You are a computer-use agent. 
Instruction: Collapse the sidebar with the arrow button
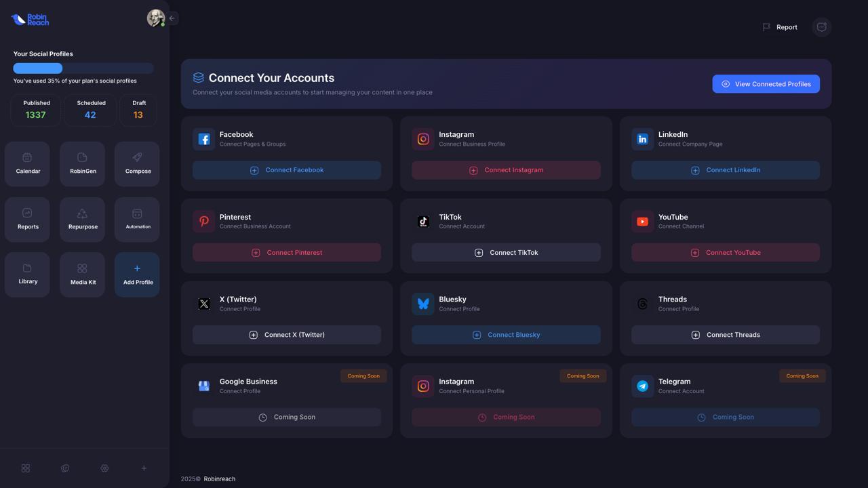click(172, 18)
